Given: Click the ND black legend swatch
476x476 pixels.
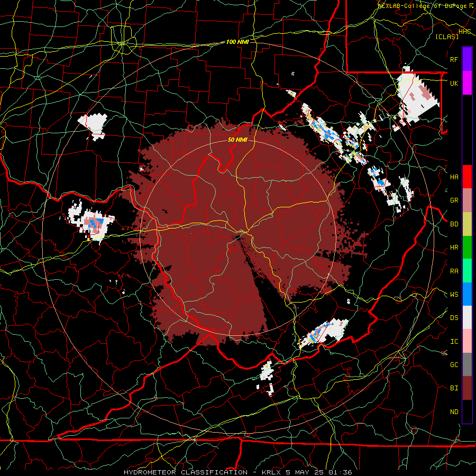Looking at the screenshot, I should [467, 411].
